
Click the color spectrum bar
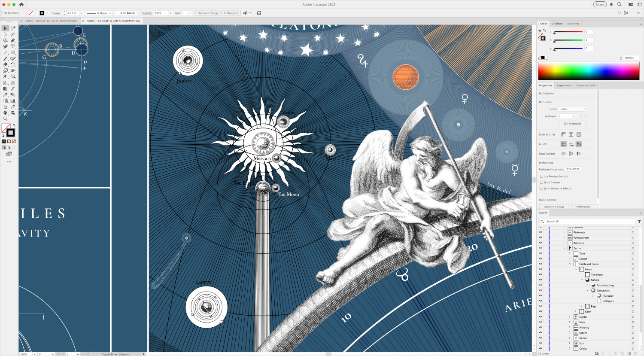[x=589, y=71]
